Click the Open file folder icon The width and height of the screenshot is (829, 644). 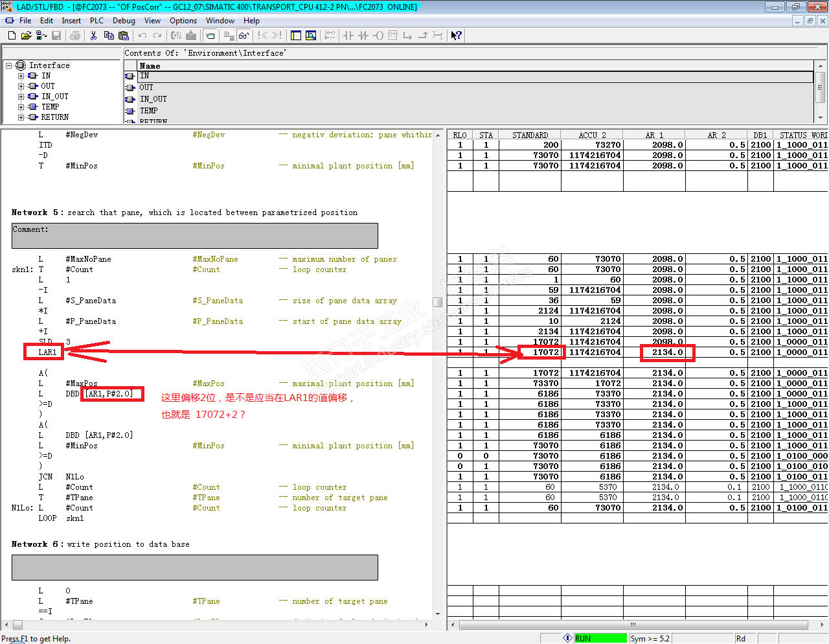coord(27,36)
